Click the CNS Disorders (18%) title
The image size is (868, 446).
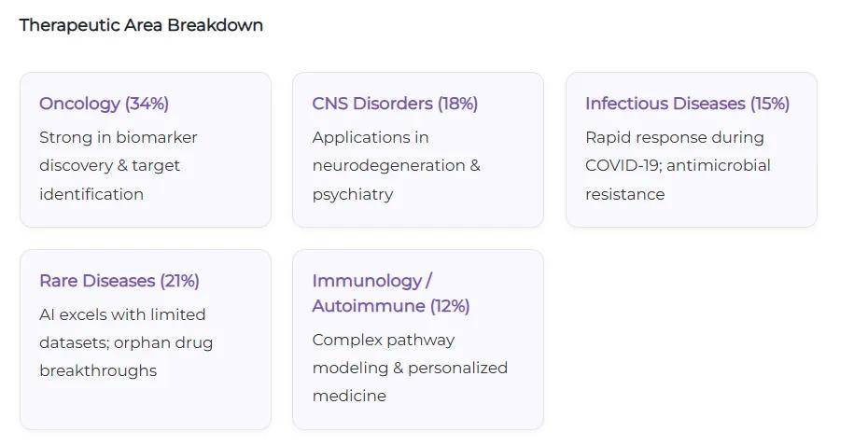click(395, 104)
